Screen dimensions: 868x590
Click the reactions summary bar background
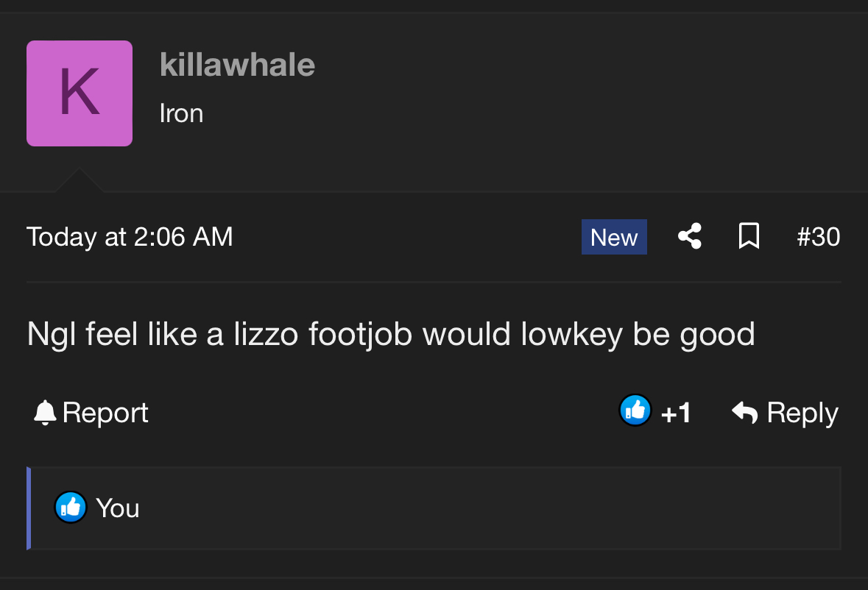coord(479,508)
